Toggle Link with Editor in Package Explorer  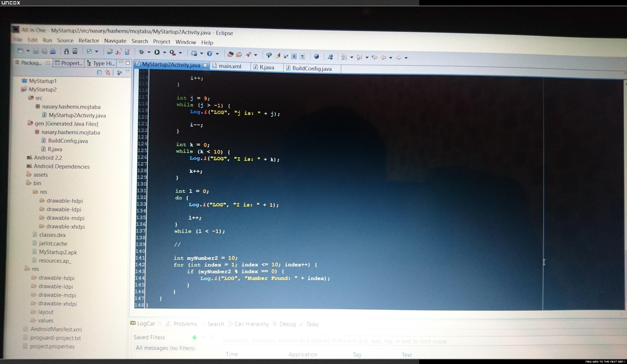click(x=108, y=73)
